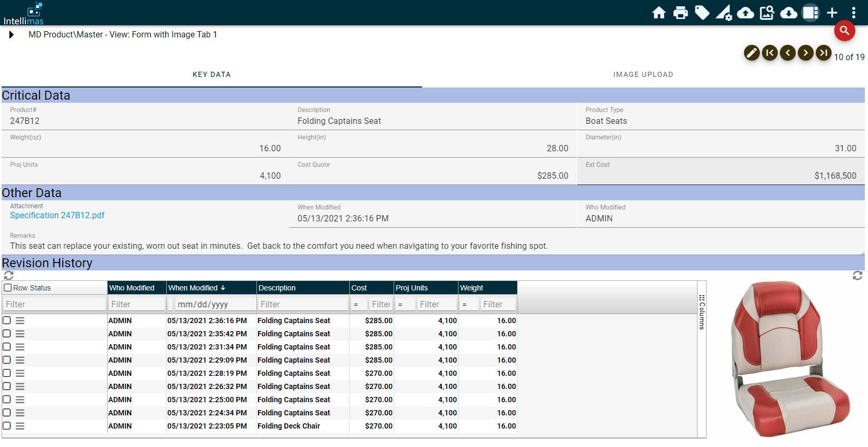
Task: Expand the Columns side panel
Action: [x=701, y=312]
